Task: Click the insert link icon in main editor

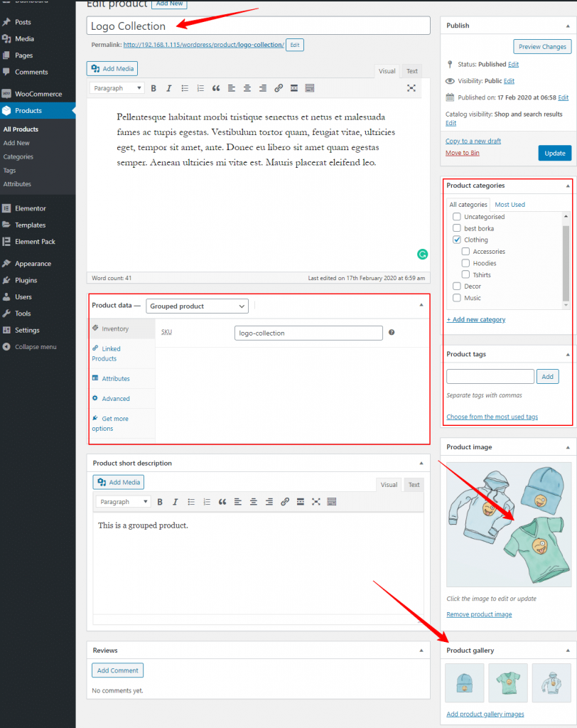Action: (279, 88)
